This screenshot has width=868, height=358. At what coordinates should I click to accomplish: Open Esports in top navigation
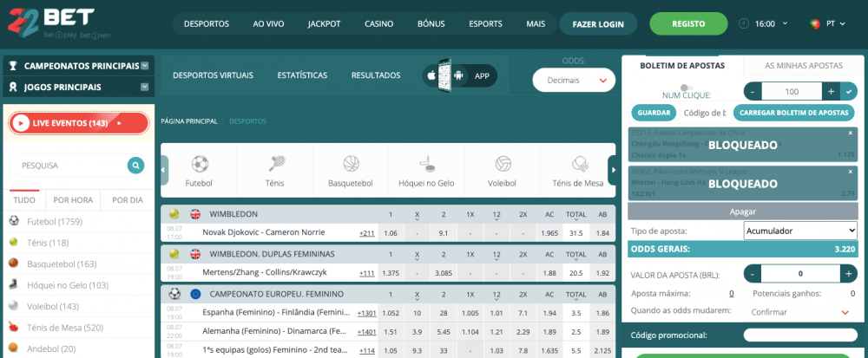pos(485,23)
